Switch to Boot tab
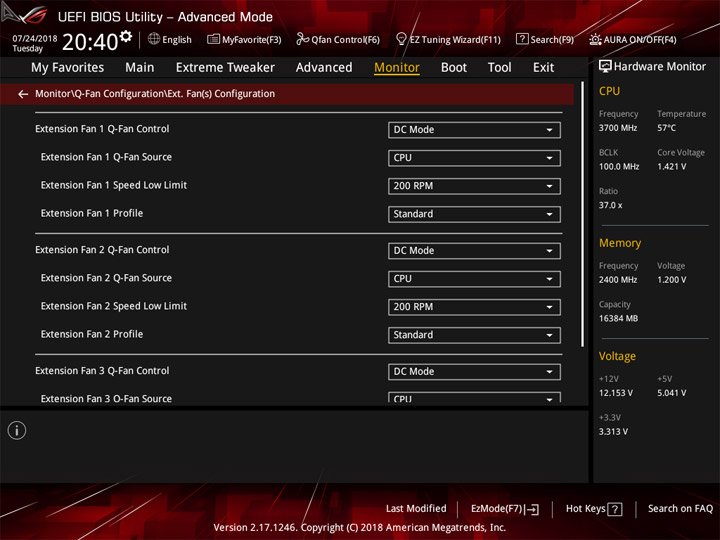Viewport: 720px width, 540px height. [454, 68]
